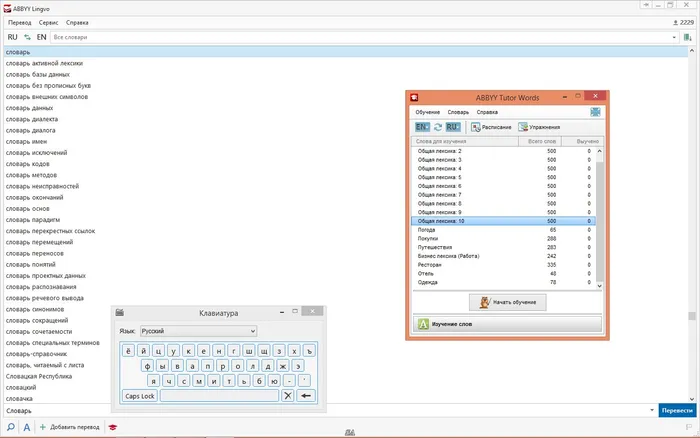Swap languages with Tutor Words refresh arrows
This screenshot has width=700, height=438.
tap(438, 127)
